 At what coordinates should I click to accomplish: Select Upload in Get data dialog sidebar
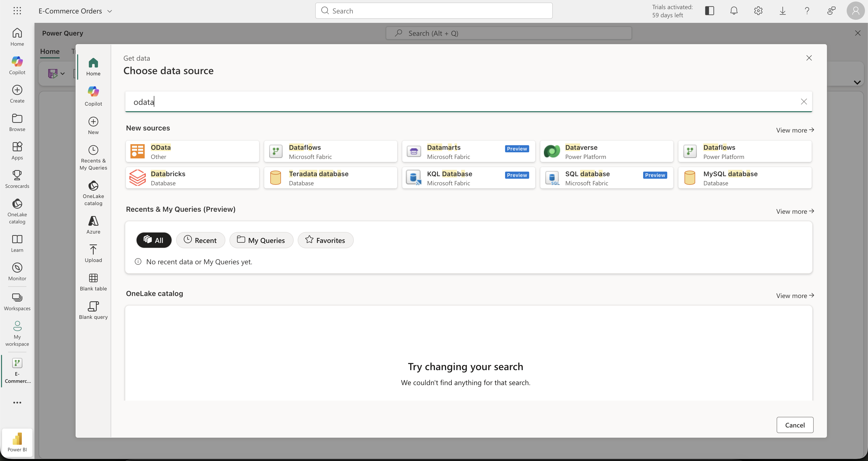pos(93,253)
